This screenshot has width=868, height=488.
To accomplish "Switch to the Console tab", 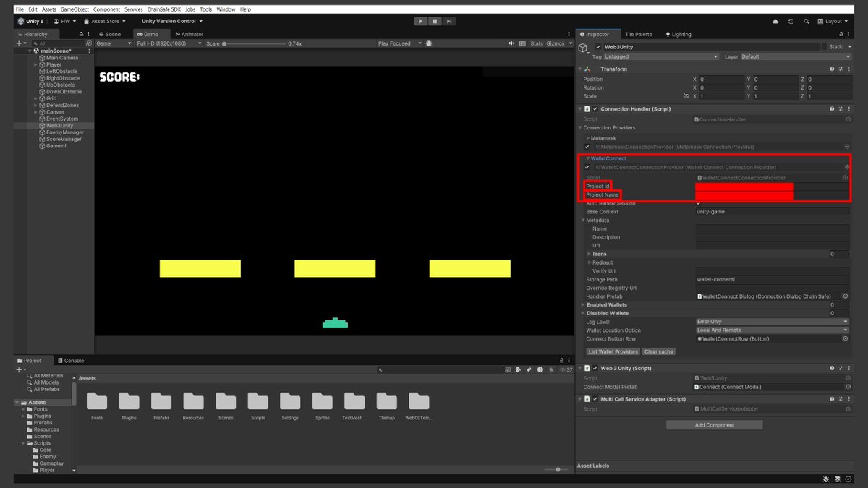I will [70, 360].
